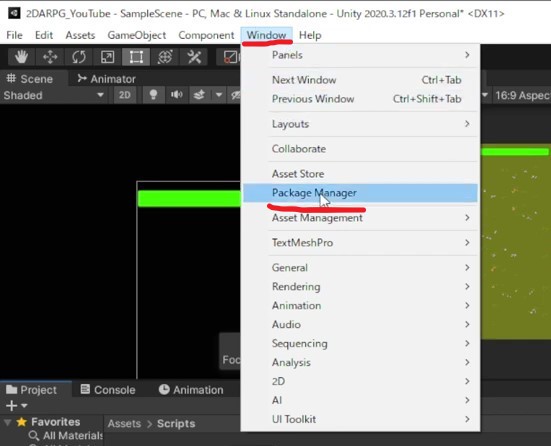Select the Scale tool
The image size is (551, 446).
[x=107, y=57]
